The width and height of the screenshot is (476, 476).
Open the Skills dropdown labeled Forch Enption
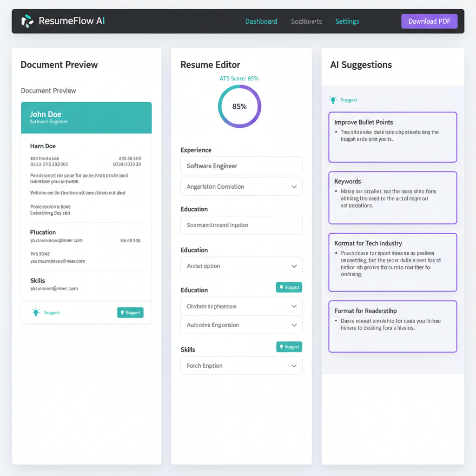click(241, 365)
